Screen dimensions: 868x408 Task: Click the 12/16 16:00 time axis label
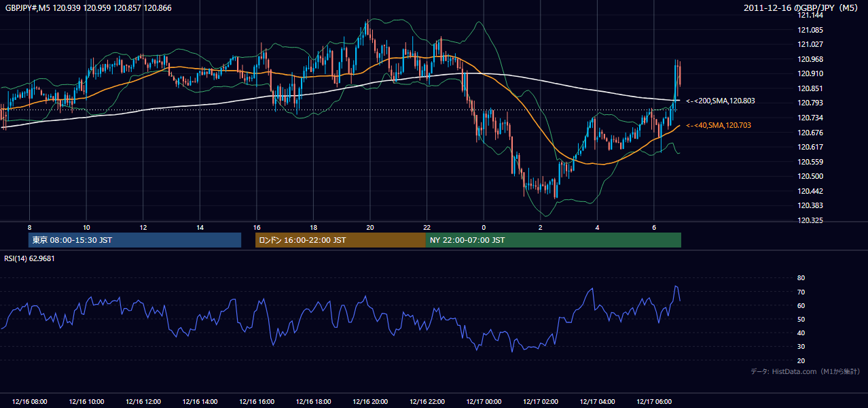coord(256,401)
